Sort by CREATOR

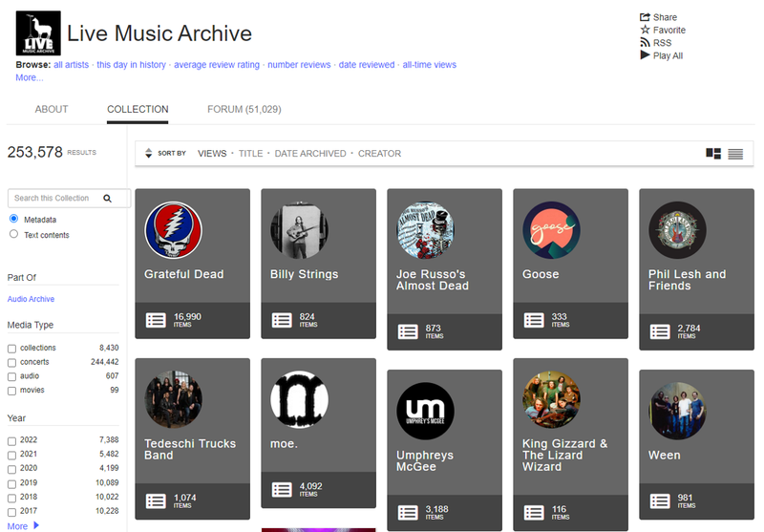click(x=379, y=154)
